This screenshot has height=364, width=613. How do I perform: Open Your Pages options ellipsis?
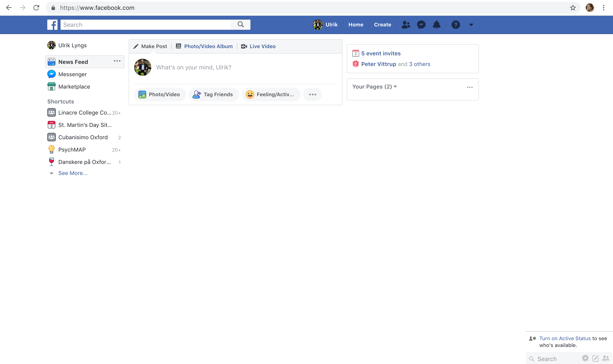[x=470, y=87]
